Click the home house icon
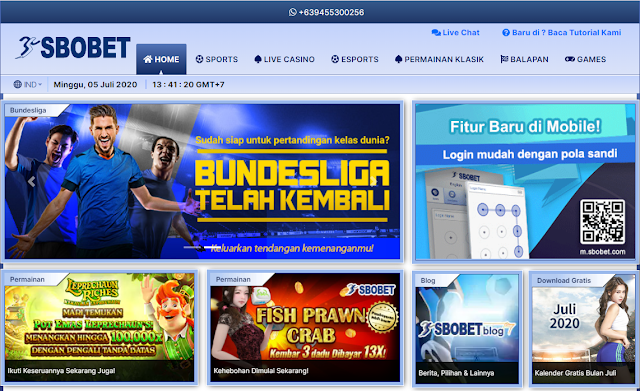Image resolution: width=640 pixels, height=391 pixels. point(147,59)
